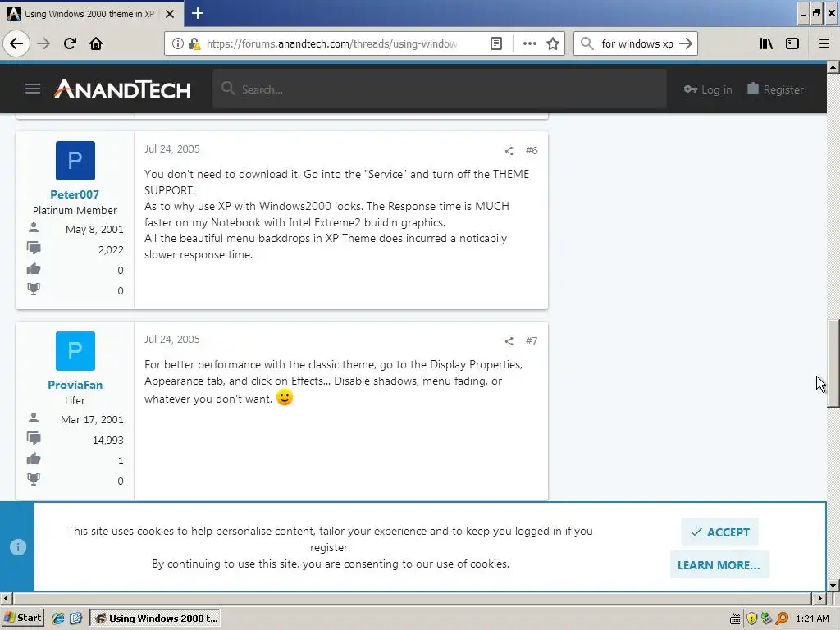
Task: Click the second quick launch icon
Action: pyautogui.click(x=75, y=619)
